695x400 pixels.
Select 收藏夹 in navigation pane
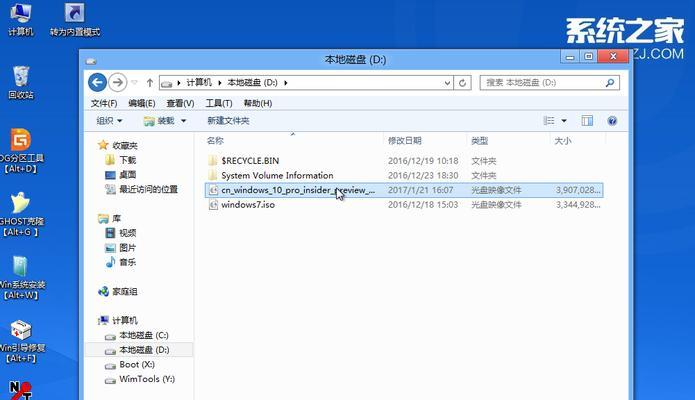(124, 145)
